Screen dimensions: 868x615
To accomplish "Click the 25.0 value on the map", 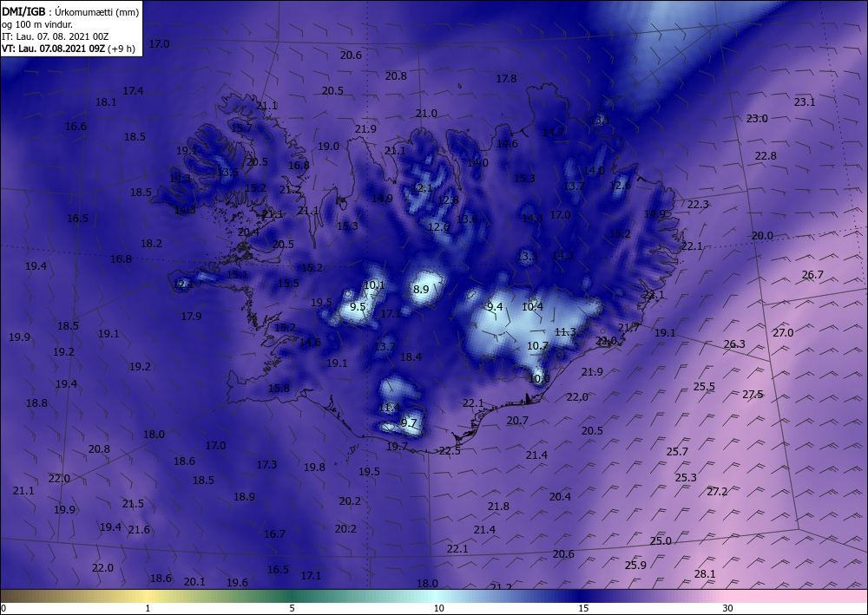I will pyautogui.click(x=661, y=541).
